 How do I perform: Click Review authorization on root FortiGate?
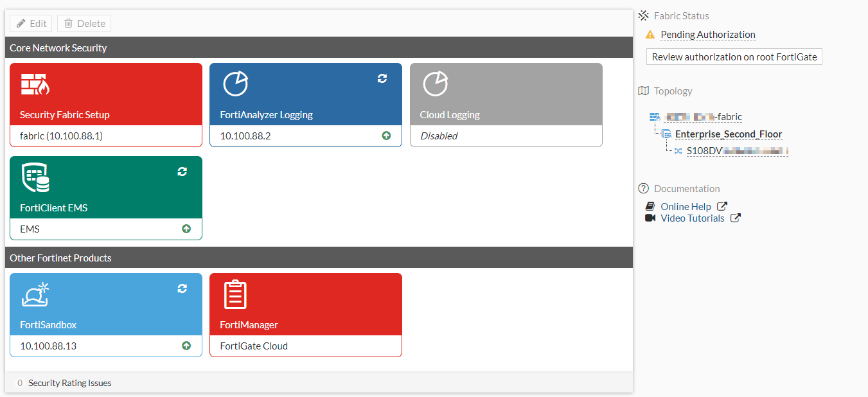coord(734,57)
